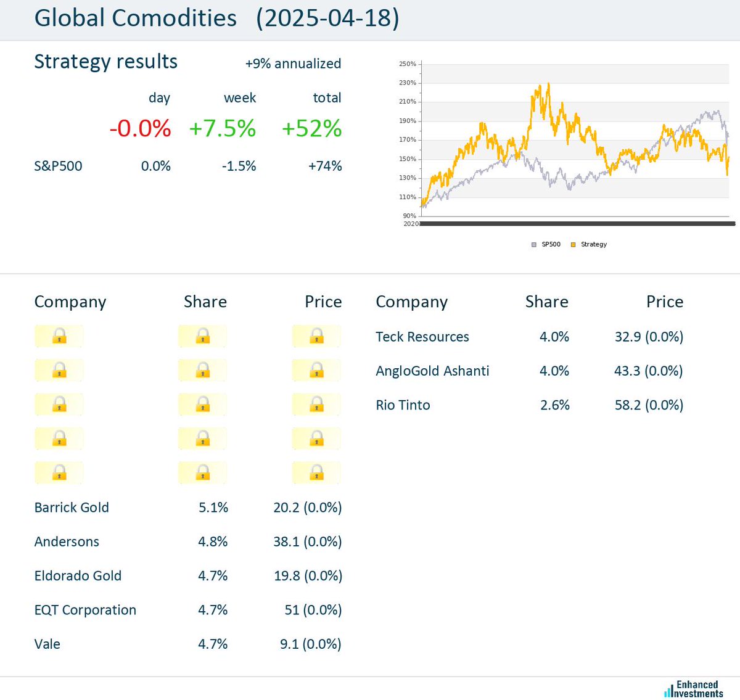
Task: Click the third locked row's Price lock icon
Action: (317, 405)
